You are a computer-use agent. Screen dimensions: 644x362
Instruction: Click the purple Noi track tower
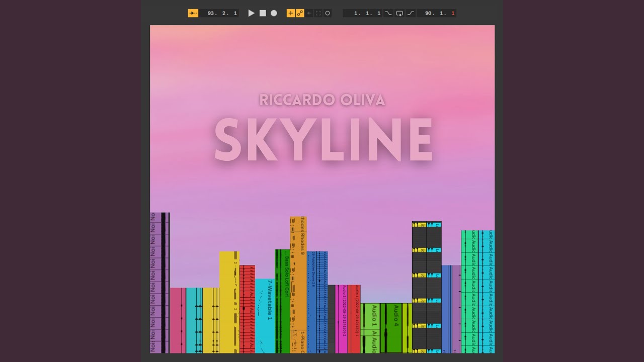click(x=160, y=283)
